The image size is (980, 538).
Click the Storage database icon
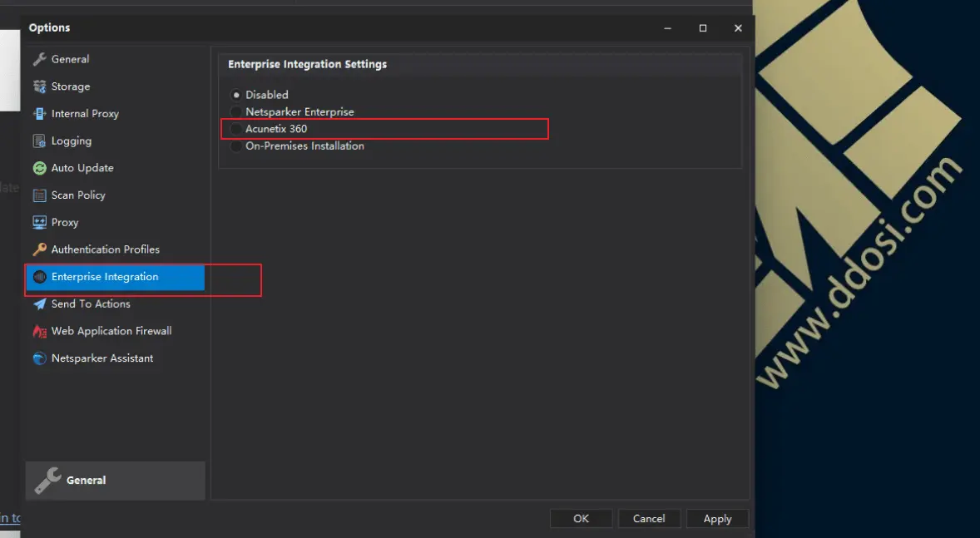(x=39, y=86)
